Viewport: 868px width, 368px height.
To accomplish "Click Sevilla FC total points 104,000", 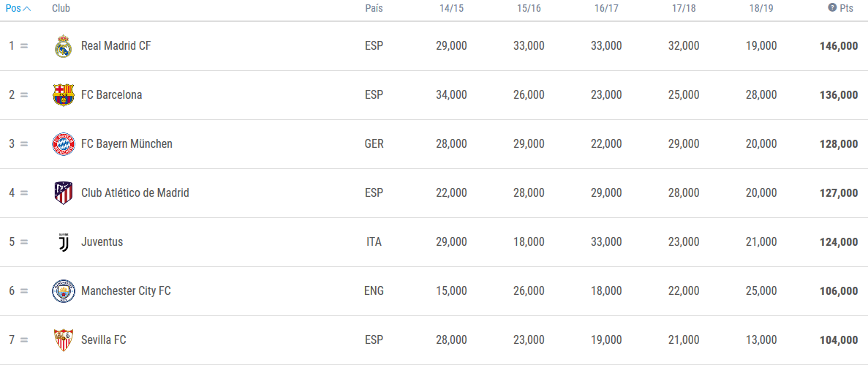I will pos(839,340).
